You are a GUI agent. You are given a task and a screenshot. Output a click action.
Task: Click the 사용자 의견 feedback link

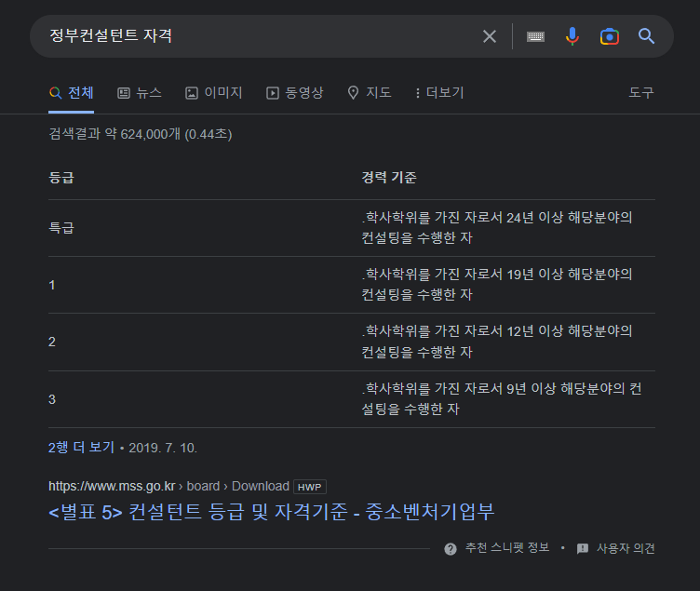pos(626,548)
